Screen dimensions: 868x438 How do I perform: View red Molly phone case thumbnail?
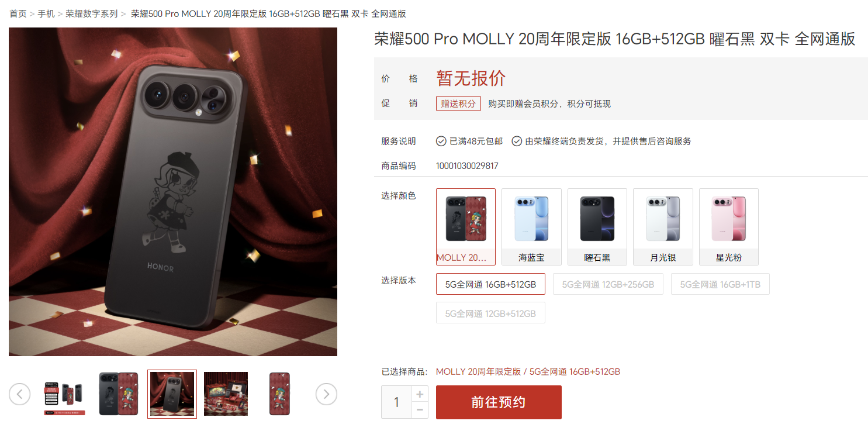coord(279,394)
